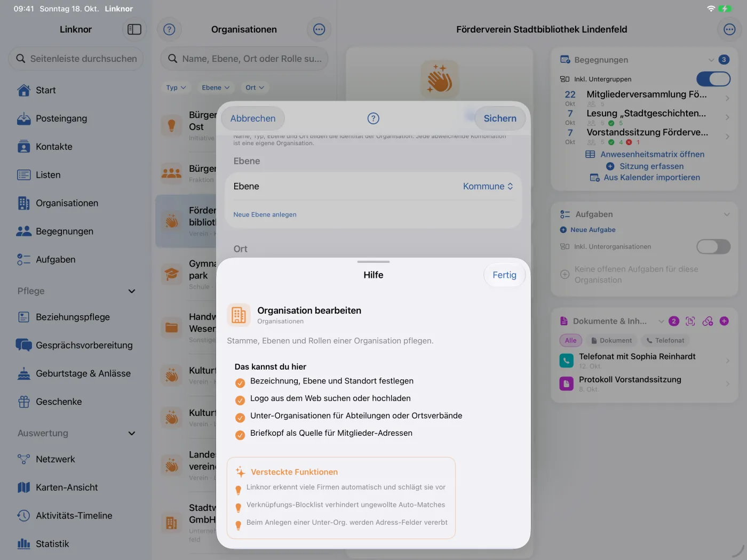This screenshot has width=747, height=560.
Task: Click Neue Ebene anlegen link
Action: pyautogui.click(x=265, y=214)
